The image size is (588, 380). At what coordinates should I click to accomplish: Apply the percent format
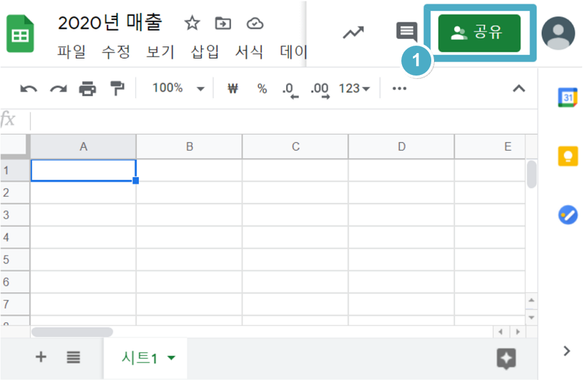[x=262, y=89]
